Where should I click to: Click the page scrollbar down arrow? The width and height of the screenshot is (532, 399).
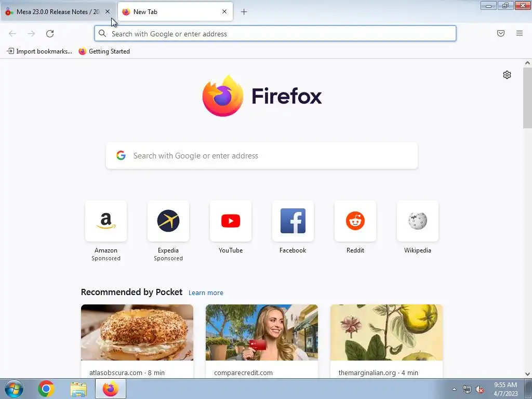click(527, 374)
